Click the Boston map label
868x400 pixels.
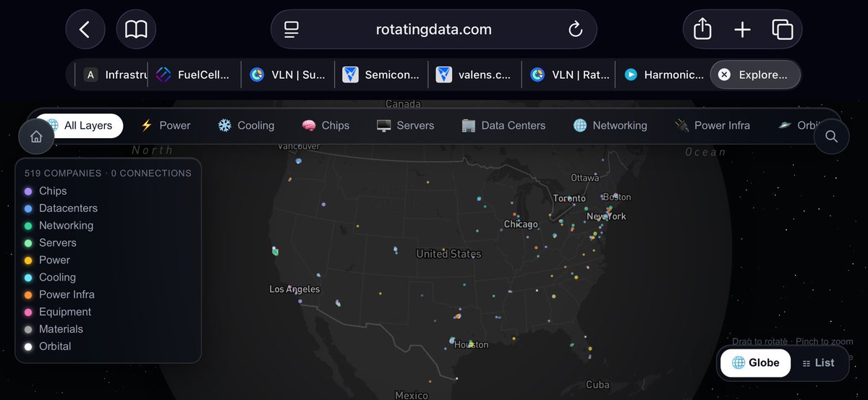pos(616,197)
